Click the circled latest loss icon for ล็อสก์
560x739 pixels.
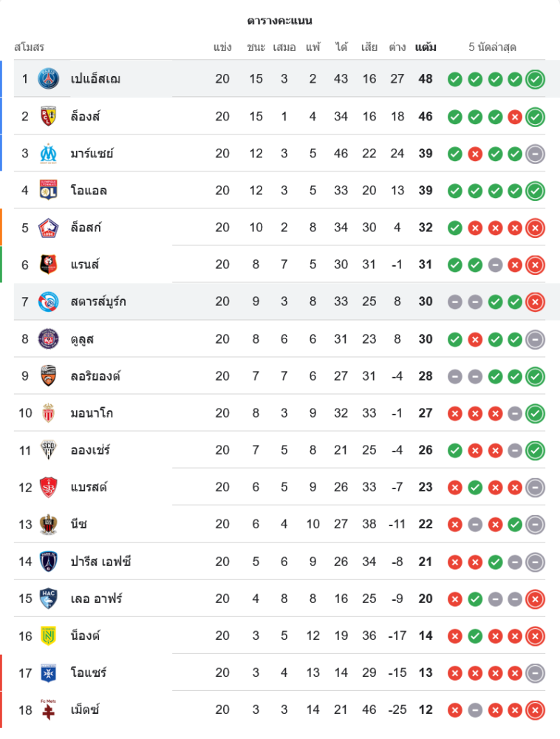tap(536, 228)
